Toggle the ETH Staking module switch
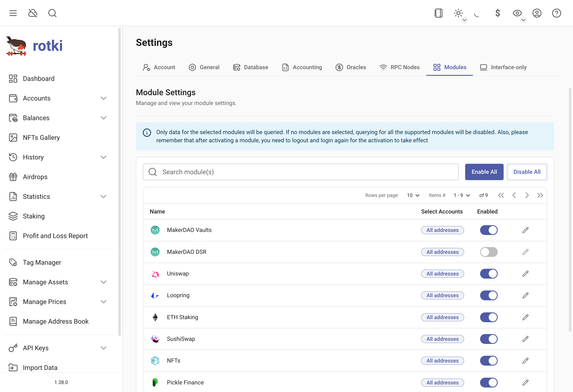 [x=489, y=317]
